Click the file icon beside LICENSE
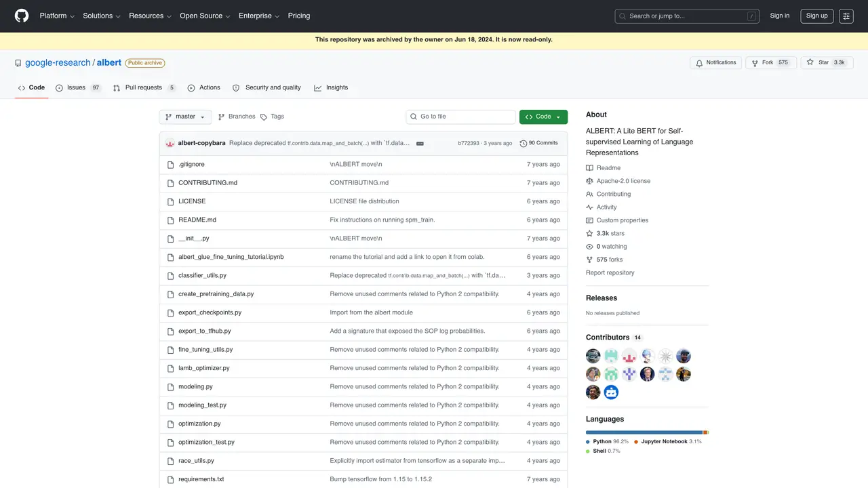This screenshot has height=488, width=868. pyautogui.click(x=171, y=201)
